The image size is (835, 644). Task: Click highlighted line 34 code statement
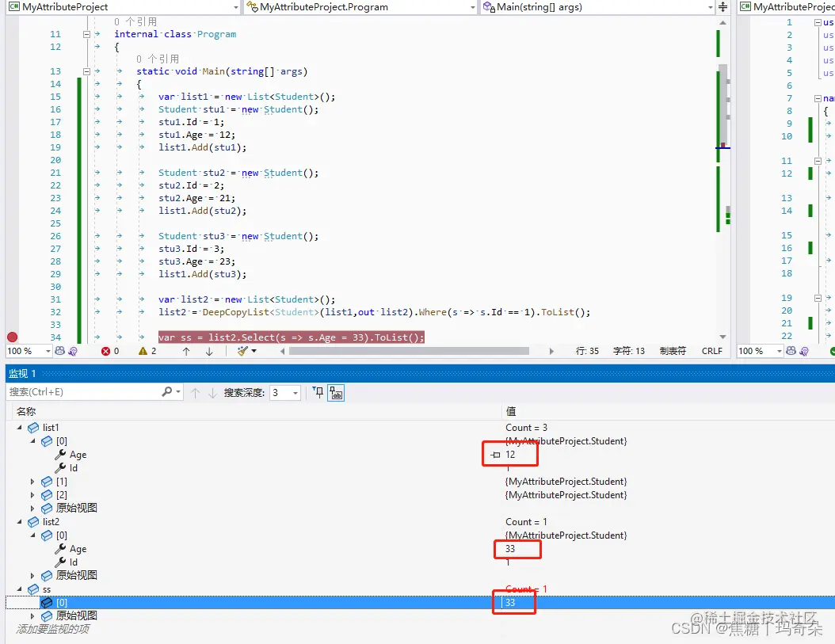tap(292, 337)
